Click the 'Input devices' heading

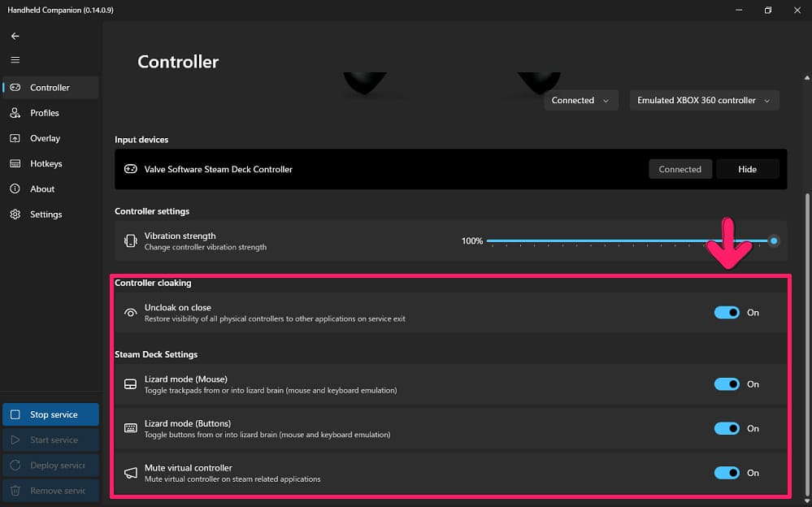click(x=141, y=140)
